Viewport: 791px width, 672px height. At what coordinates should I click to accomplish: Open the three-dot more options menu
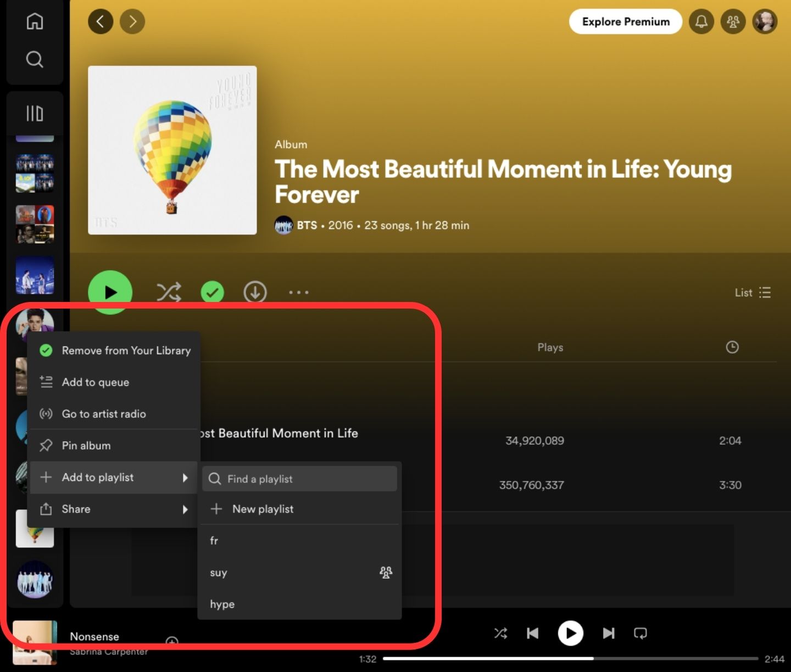(299, 292)
